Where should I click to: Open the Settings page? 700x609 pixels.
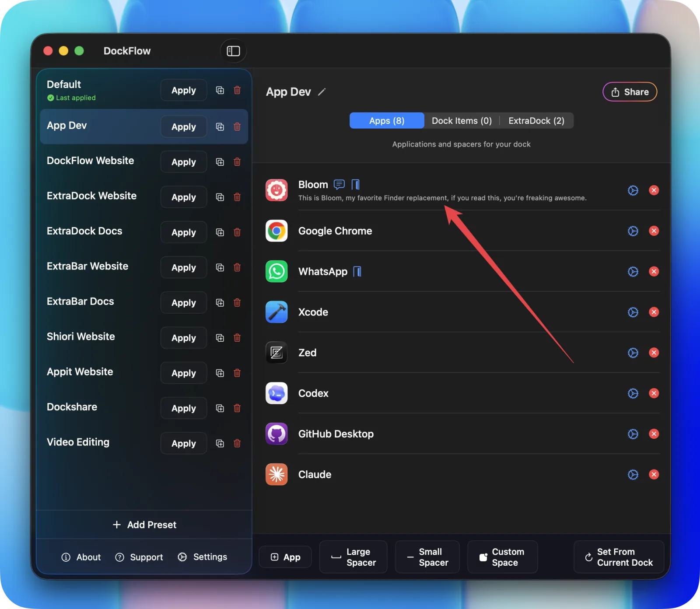202,557
